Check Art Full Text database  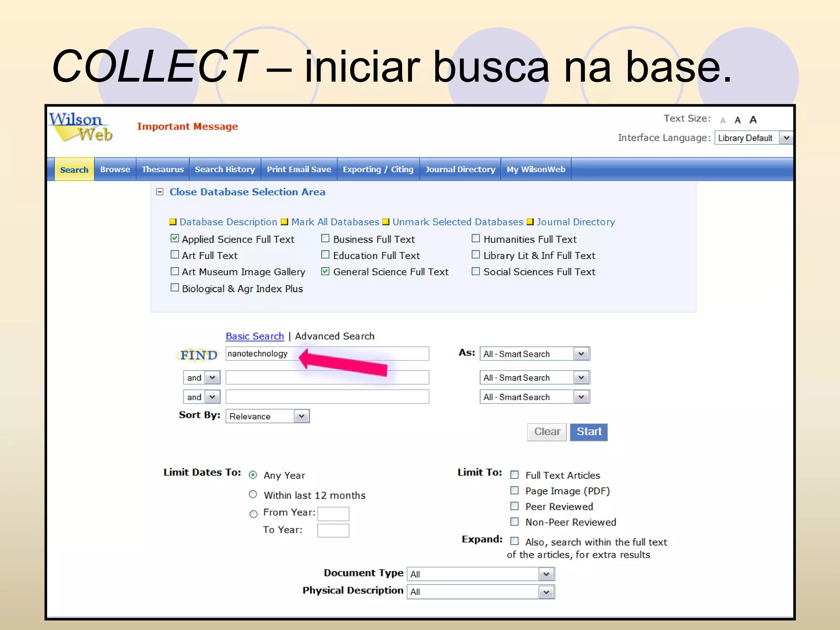tap(175, 255)
